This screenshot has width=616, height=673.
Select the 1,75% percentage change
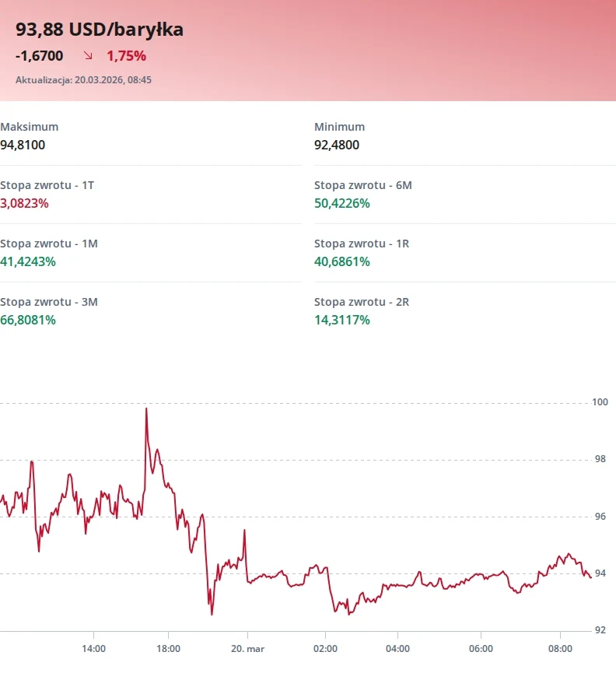click(x=126, y=56)
